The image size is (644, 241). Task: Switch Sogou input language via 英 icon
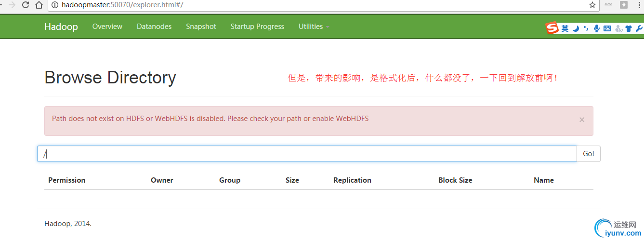pyautogui.click(x=565, y=28)
